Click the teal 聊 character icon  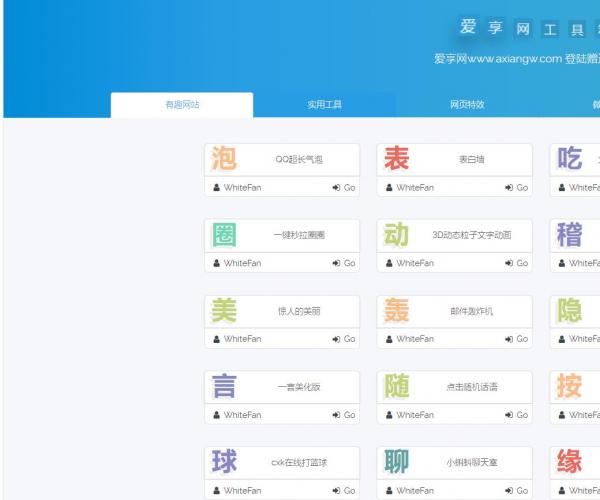[x=397, y=461]
